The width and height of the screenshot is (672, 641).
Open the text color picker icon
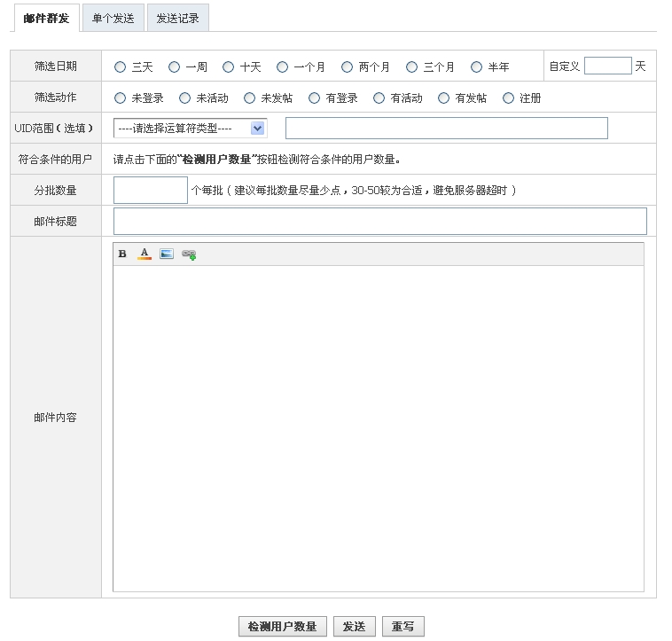pyautogui.click(x=145, y=254)
